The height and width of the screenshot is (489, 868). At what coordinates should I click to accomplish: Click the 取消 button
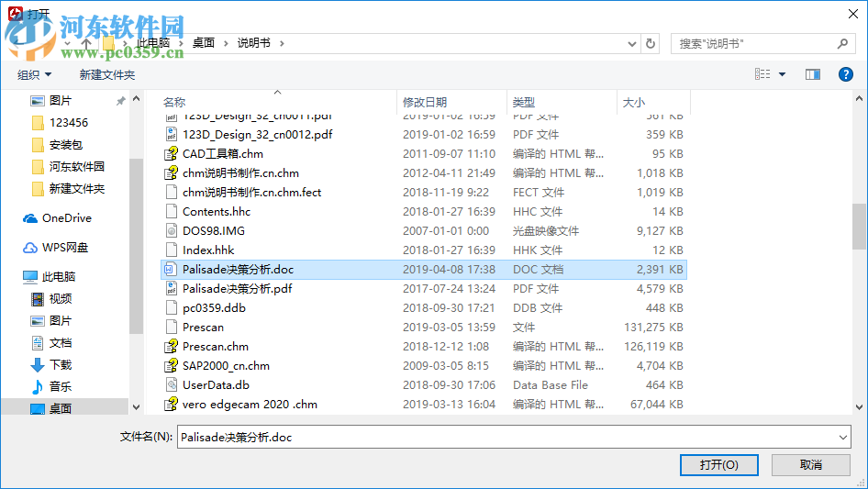[811, 464]
